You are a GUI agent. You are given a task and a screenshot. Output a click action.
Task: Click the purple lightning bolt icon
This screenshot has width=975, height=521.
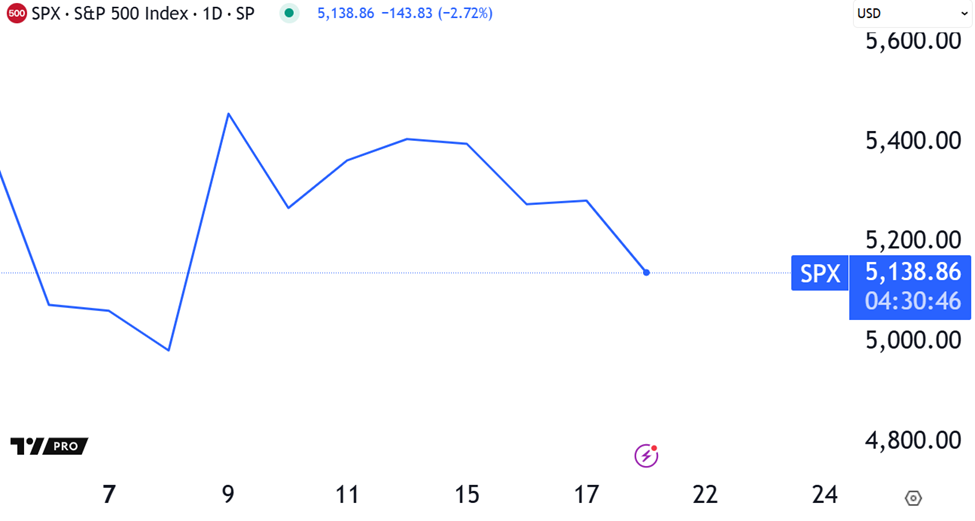[647, 456]
